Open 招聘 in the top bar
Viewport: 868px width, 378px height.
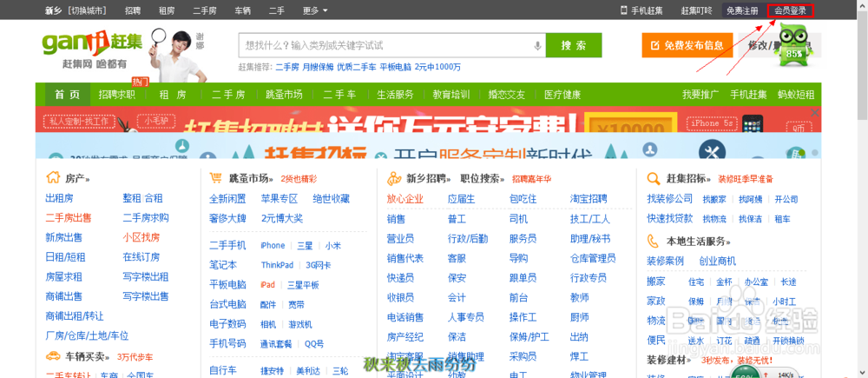pos(133,10)
